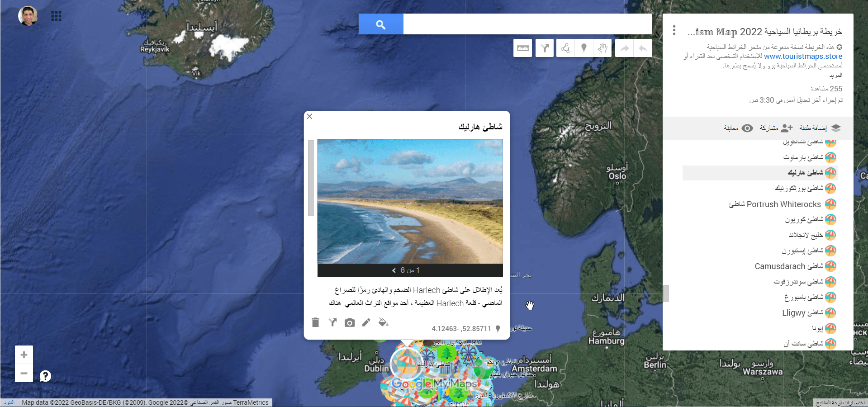Viewport: 868px width, 407px height.
Task: Go to next photo with arrow
Action: pyautogui.click(x=394, y=270)
